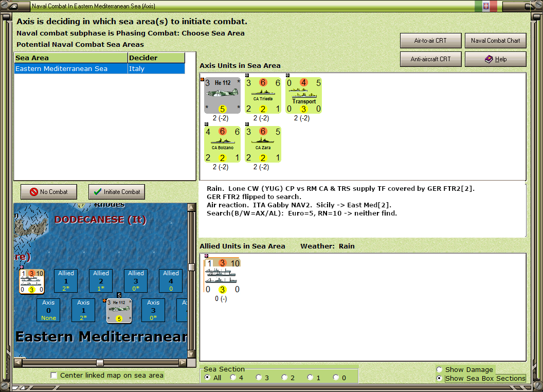Image resolution: width=543 pixels, height=392 pixels.
Task: Select the All sea section radio
Action: pyautogui.click(x=207, y=378)
